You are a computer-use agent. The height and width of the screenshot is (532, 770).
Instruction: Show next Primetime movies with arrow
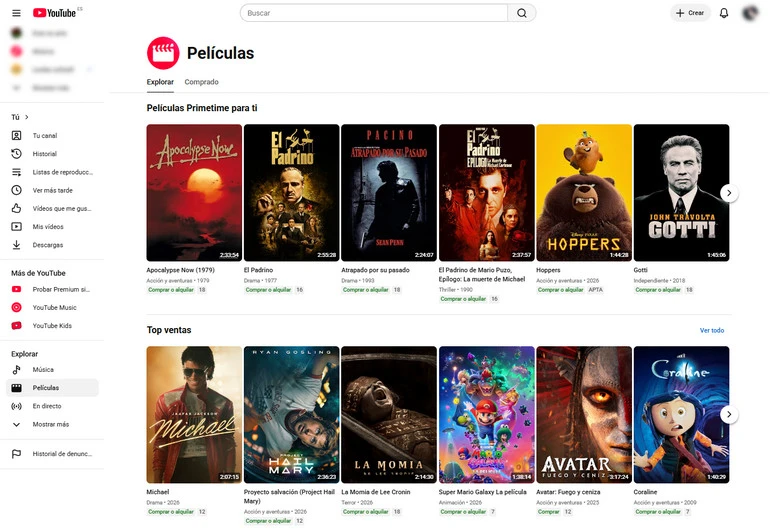[729, 193]
